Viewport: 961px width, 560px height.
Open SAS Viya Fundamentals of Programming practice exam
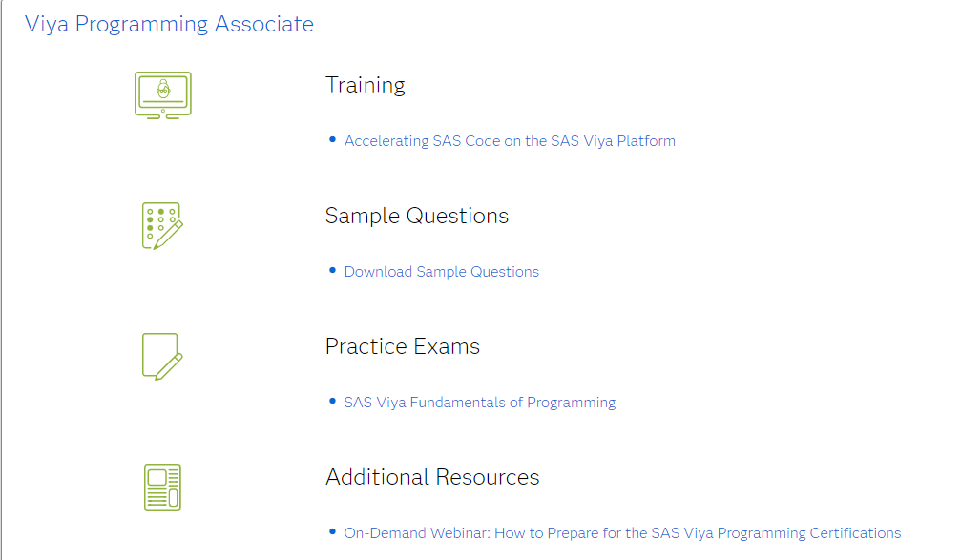[479, 402]
